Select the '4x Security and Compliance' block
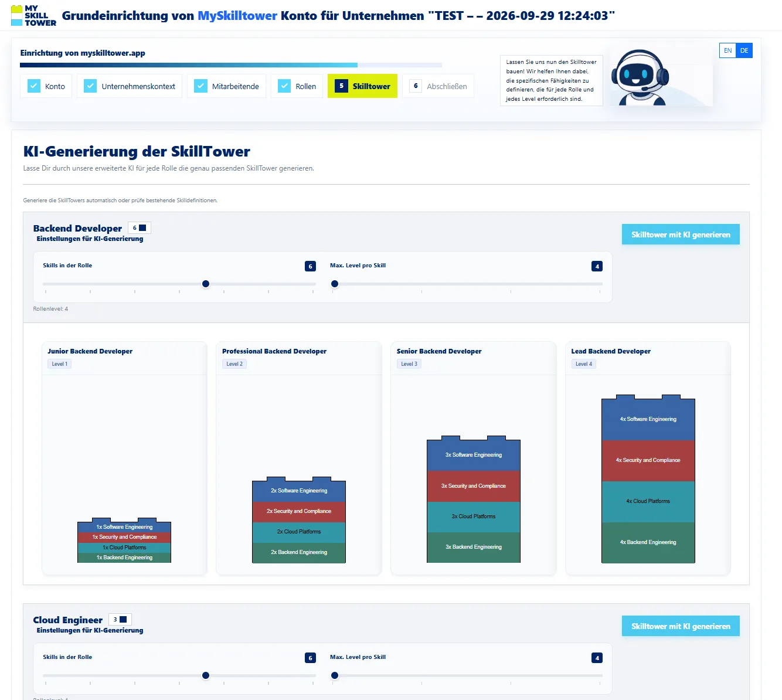The image size is (782, 700). point(648,460)
